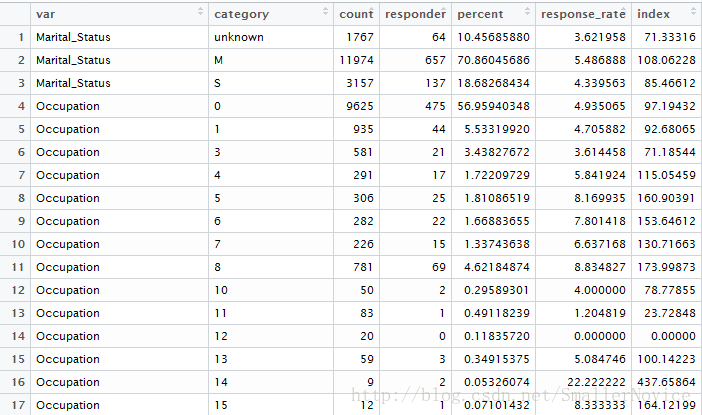Viewport: 702px width, 415px height.
Task: Select row number 1
Action: point(21,37)
